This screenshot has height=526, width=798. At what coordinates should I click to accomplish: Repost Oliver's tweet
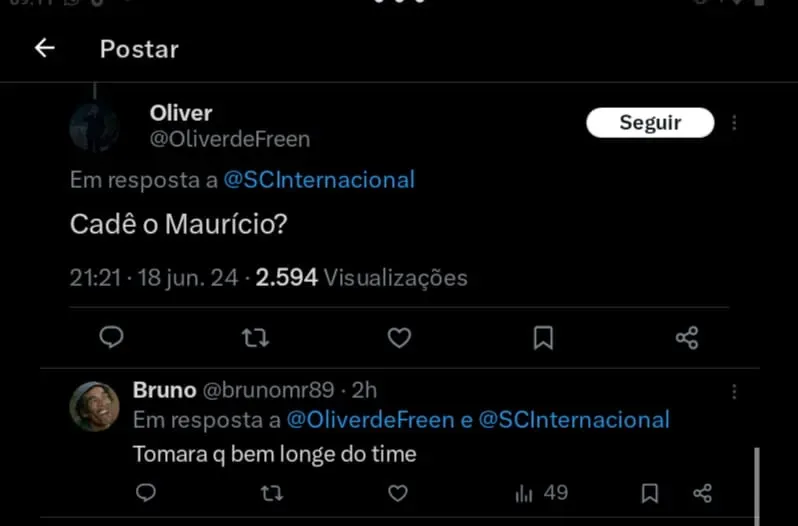point(256,338)
